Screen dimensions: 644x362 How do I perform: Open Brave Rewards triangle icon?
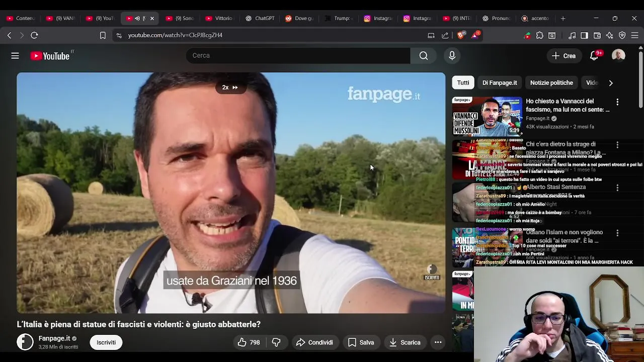475,35
